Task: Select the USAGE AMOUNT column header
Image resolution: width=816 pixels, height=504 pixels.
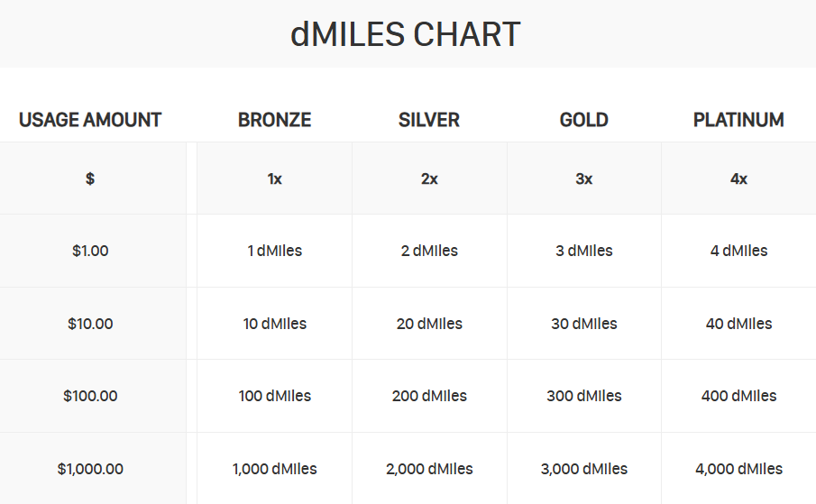Action: [x=90, y=120]
